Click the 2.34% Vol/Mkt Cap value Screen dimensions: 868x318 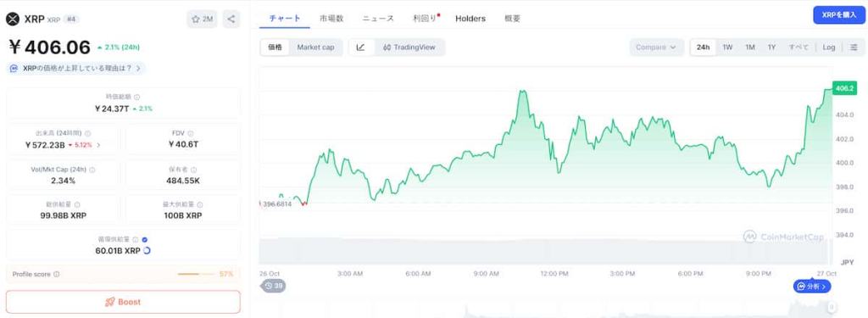(x=63, y=181)
